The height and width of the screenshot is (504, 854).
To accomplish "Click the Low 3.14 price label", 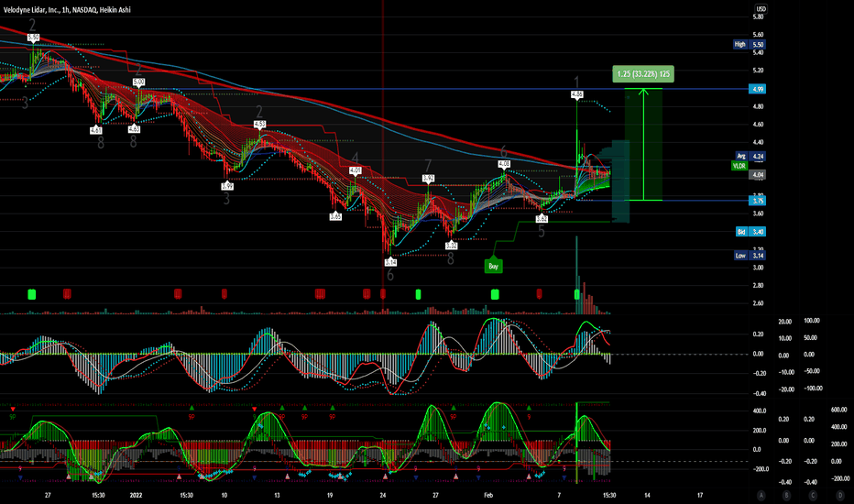I will coord(750,255).
